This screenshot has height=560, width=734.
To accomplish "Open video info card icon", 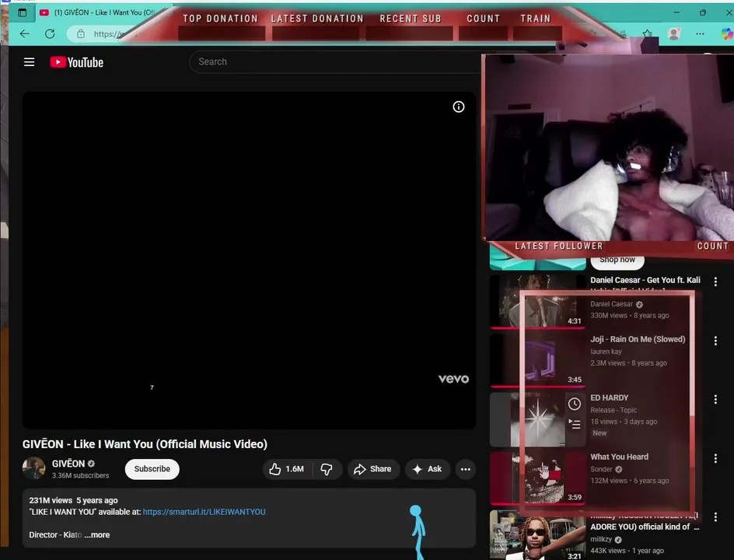I will (x=458, y=107).
